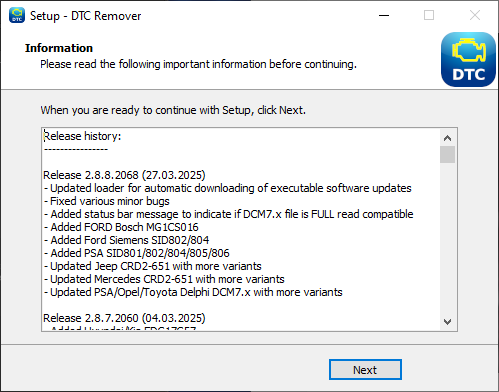Click the small DTC Remover title bar icon
This screenshot has height=392, width=499.
[x=17, y=15]
